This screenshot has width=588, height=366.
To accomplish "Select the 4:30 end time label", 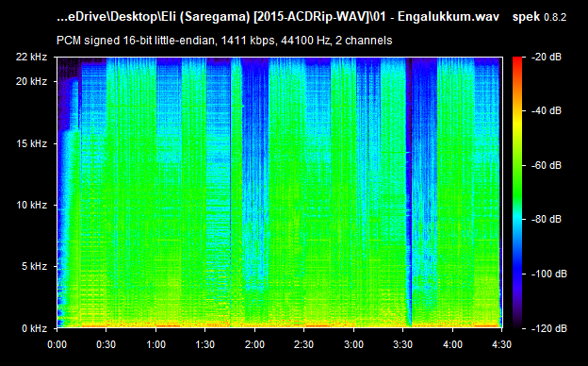I will 501,344.
